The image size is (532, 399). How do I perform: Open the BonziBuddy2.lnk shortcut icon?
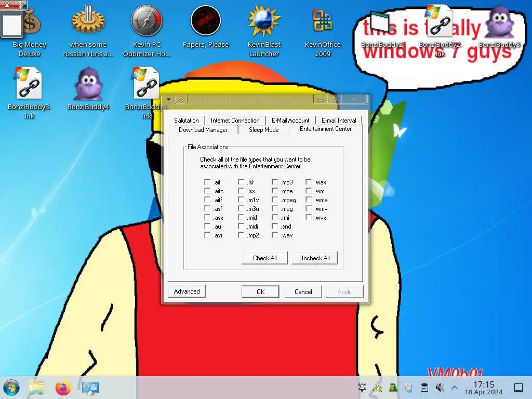coord(440,22)
